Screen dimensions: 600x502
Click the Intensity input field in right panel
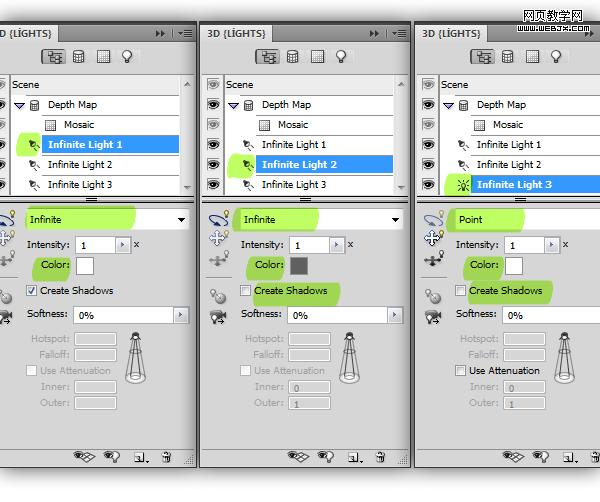(x=524, y=245)
